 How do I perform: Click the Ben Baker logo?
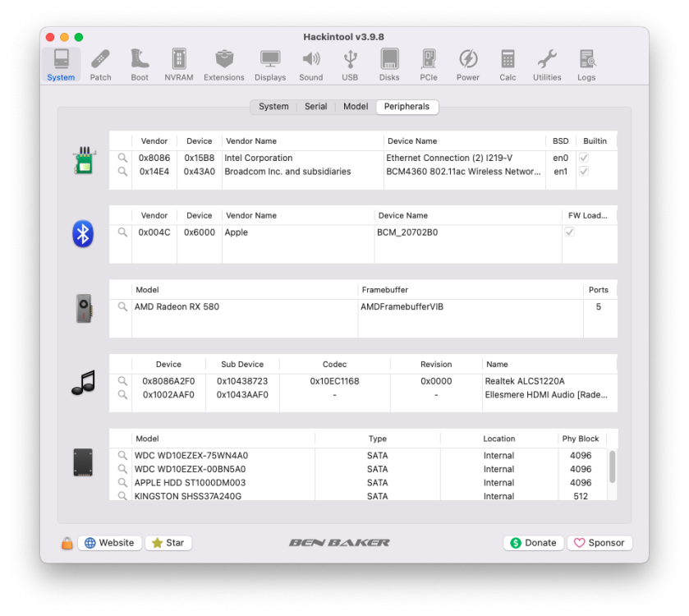339,543
